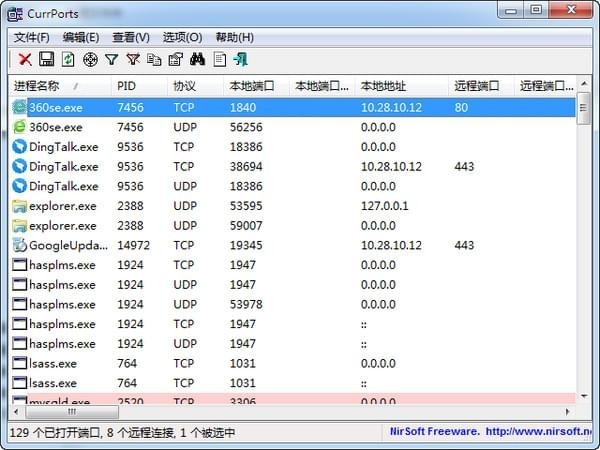Select the DingTalk.exe UDP 18386 row
Image resolution: width=600 pixels, height=450 pixels.
pyautogui.click(x=293, y=186)
